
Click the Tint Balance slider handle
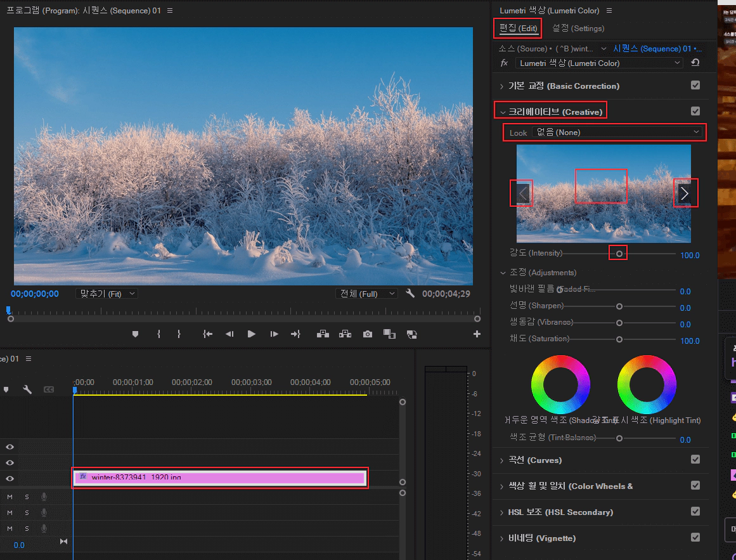click(x=619, y=438)
